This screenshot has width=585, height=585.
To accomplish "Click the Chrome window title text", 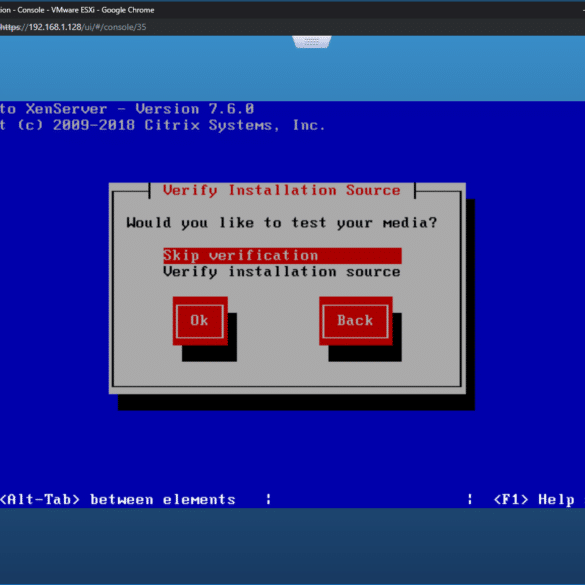I will [x=77, y=10].
